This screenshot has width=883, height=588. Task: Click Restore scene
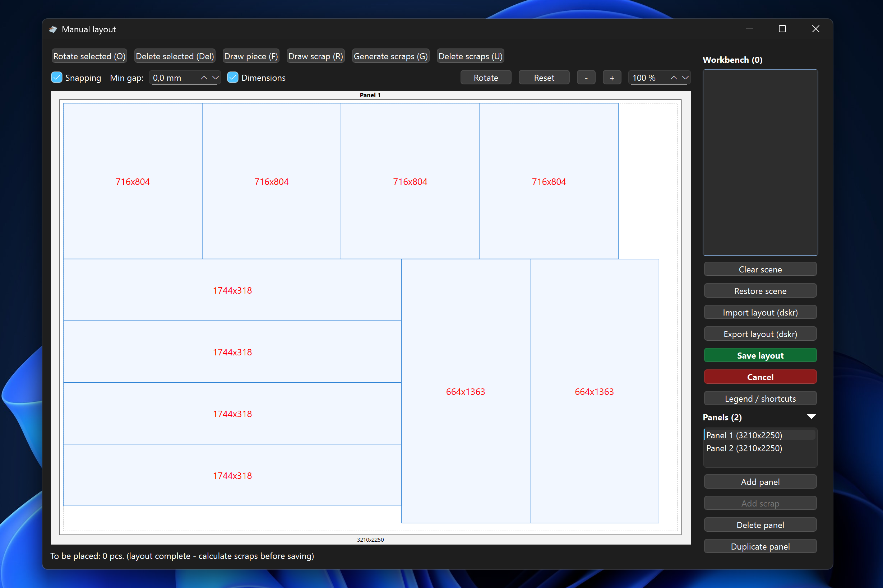(760, 291)
